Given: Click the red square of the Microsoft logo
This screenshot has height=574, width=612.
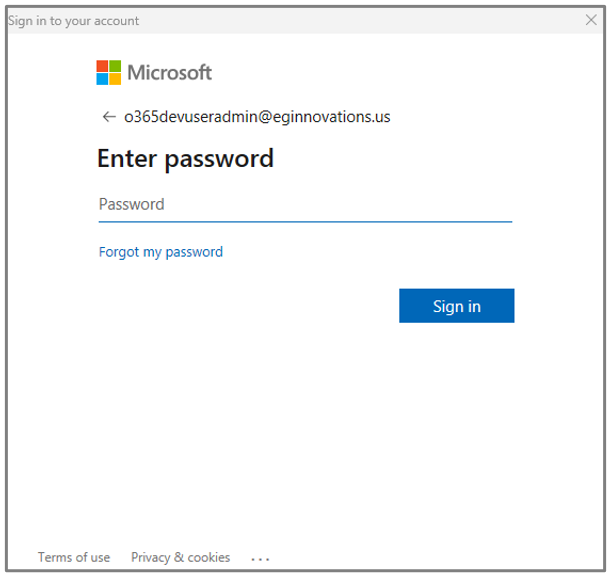Looking at the screenshot, I should tap(102, 66).
